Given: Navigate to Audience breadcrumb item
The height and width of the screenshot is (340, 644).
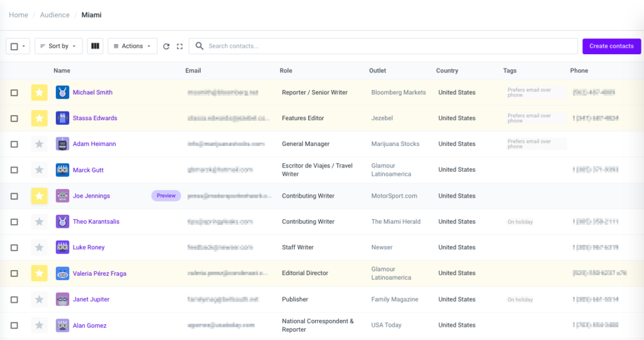Looking at the screenshot, I should click(x=55, y=15).
